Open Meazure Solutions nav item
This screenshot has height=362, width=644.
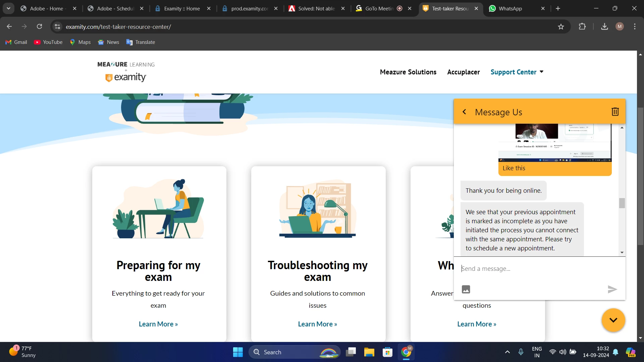coord(408,72)
